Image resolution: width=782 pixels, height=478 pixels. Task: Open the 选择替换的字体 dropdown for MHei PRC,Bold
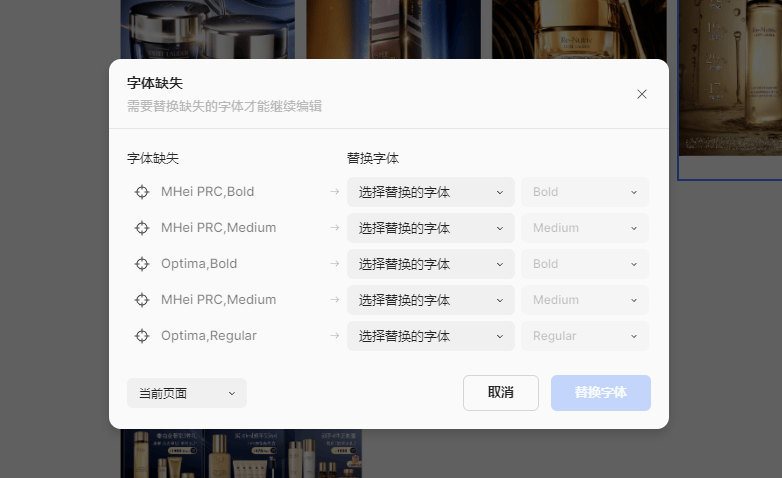pos(430,192)
